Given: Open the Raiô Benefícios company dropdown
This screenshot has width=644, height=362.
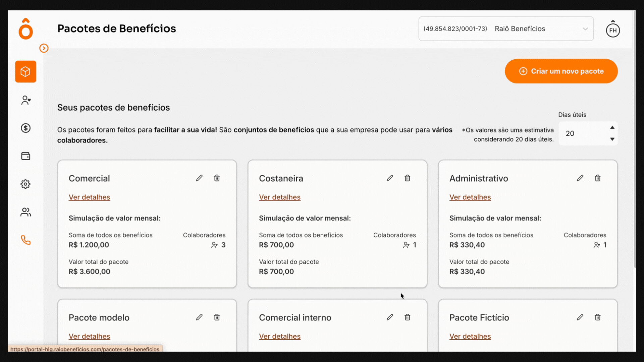Looking at the screenshot, I should pos(586,29).
